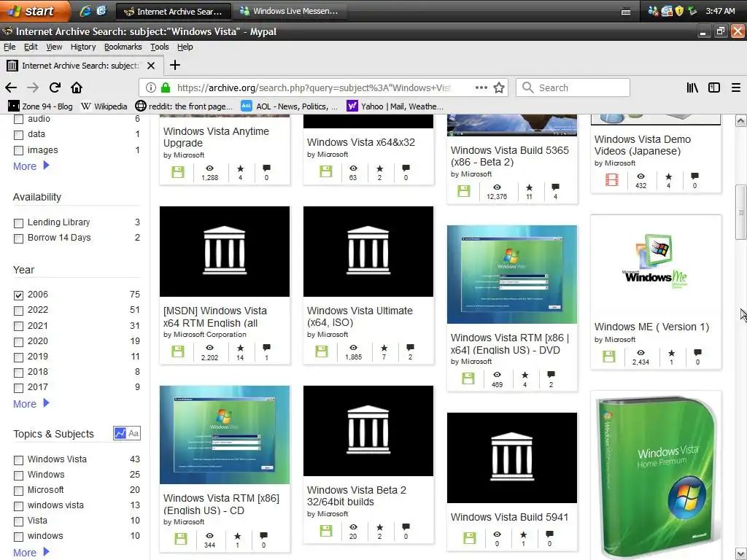Open the History menu

(83, 47)
